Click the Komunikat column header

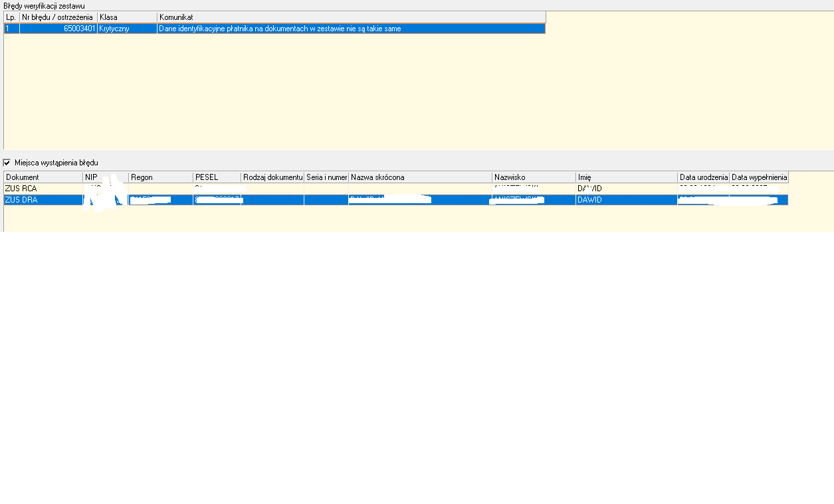(350, 17)
